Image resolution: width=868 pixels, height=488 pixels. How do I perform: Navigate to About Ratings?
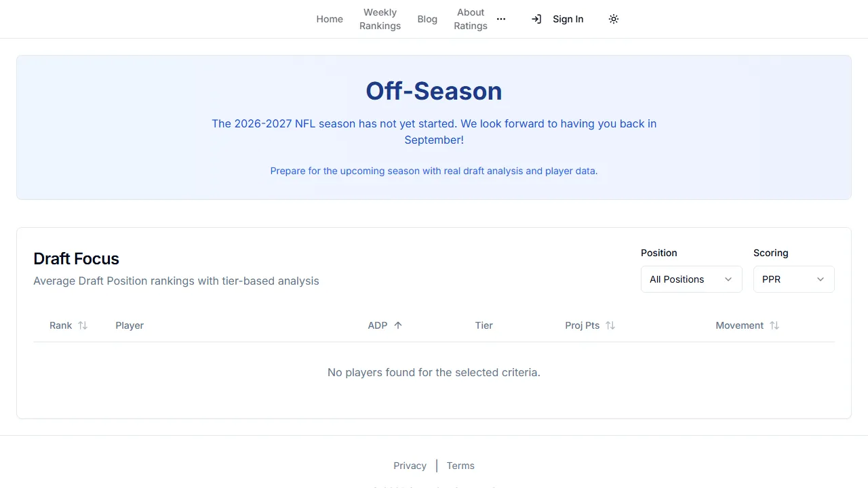coord(471,19)
